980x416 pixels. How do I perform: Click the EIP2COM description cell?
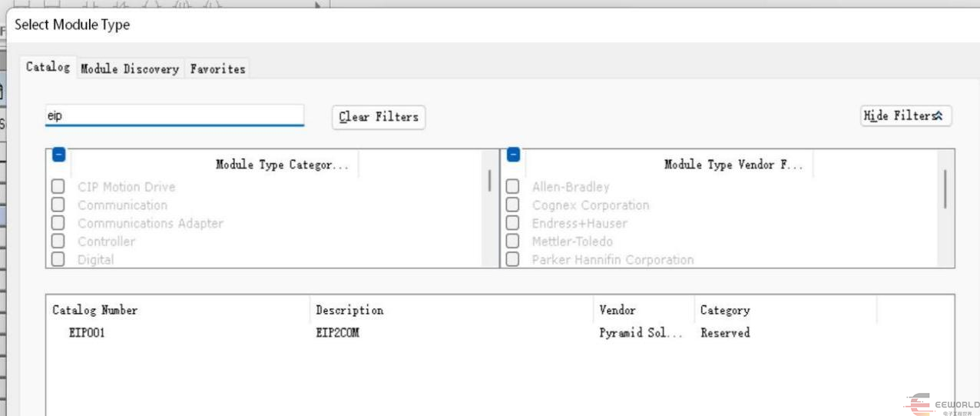pyautogui.click(x=337, y=333)
